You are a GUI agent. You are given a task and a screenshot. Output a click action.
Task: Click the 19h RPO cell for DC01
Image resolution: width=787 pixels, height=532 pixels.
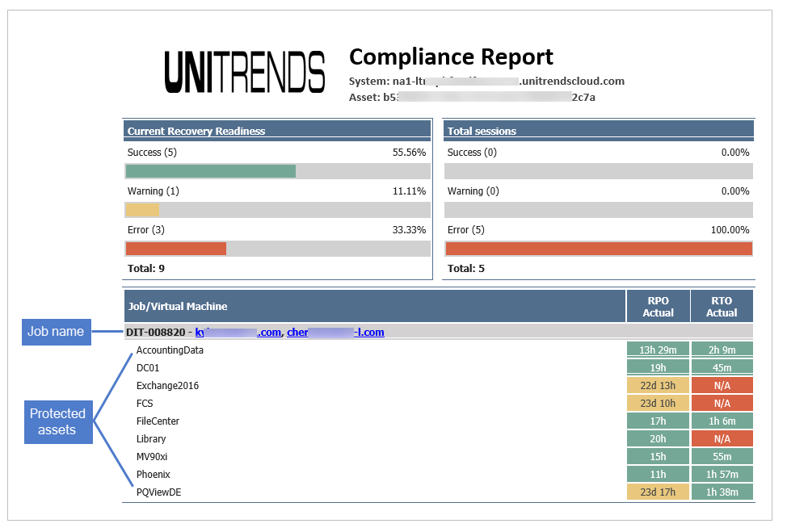658,367
